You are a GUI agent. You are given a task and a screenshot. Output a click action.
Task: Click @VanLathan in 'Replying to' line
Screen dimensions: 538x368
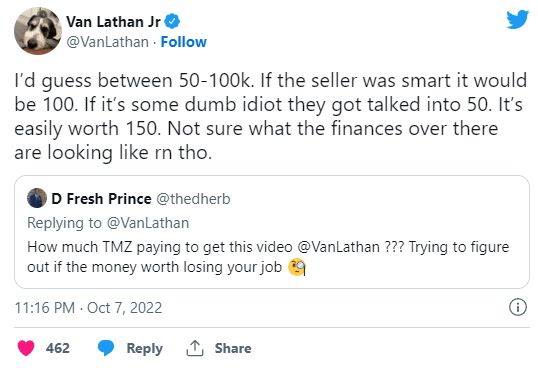[x=148, y=223]
